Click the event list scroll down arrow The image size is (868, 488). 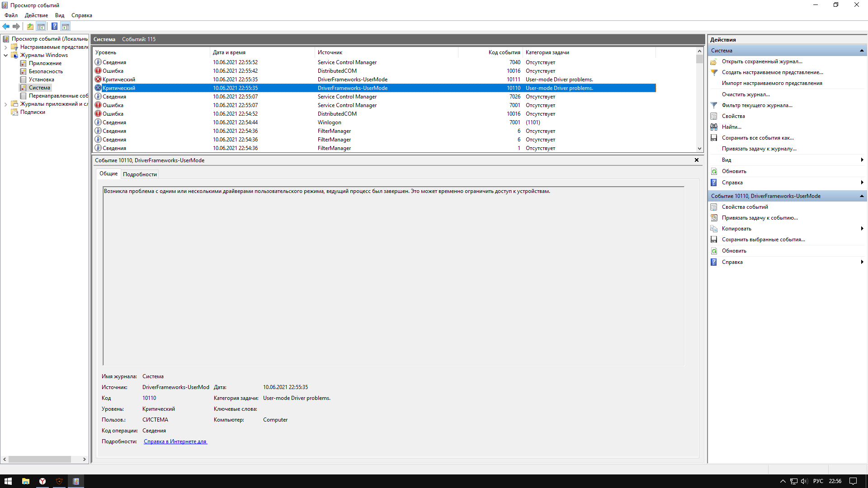pos(699,149)
